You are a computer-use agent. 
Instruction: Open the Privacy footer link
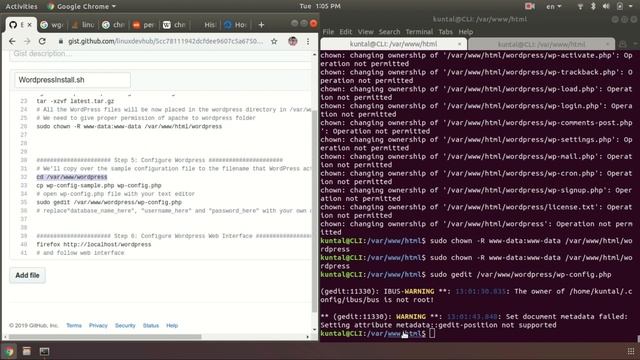click(98, 325)
